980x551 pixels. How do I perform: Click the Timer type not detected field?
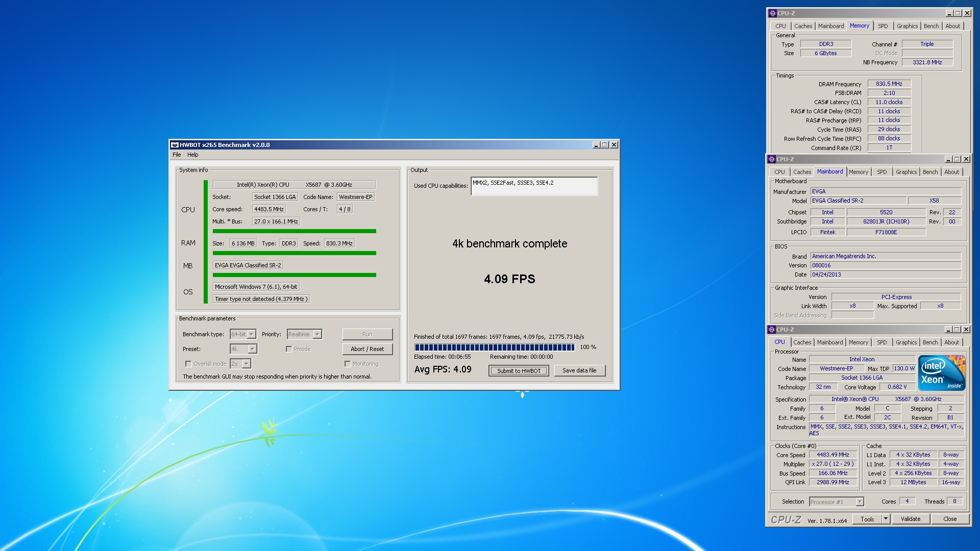point(261,299)
